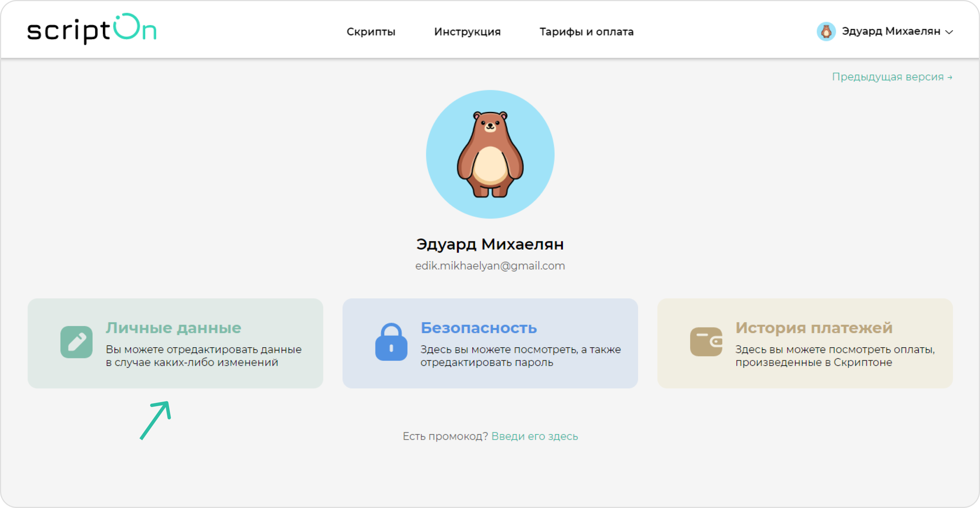
Task: Click the green pencil edit icon
Action: (x=76, y=342)
